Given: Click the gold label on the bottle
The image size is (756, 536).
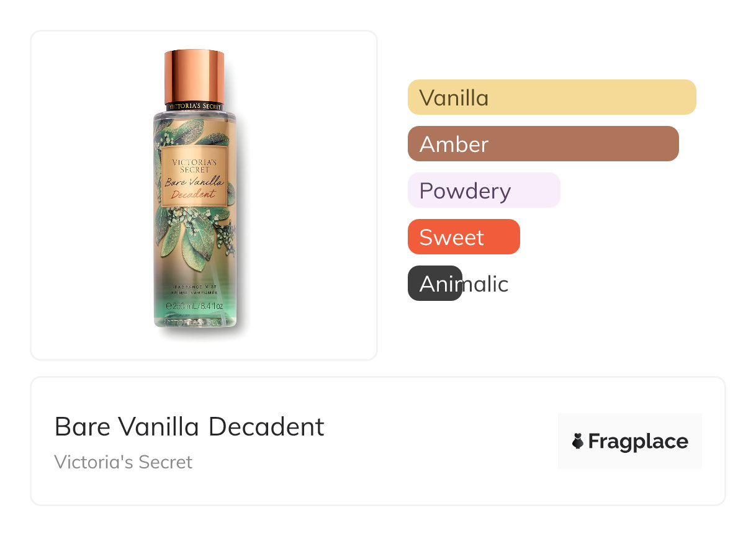Looking at the screenshot, I should pos(194,178).
